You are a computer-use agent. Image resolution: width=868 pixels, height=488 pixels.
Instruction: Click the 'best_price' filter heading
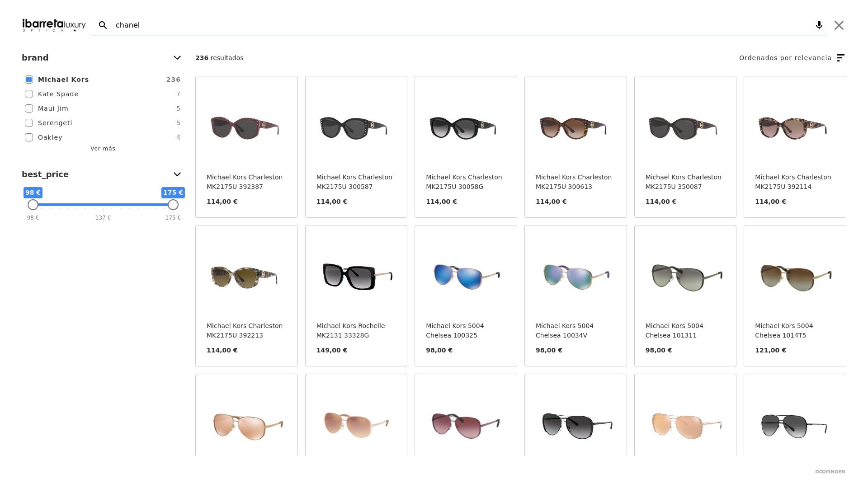tap(45, 174)
